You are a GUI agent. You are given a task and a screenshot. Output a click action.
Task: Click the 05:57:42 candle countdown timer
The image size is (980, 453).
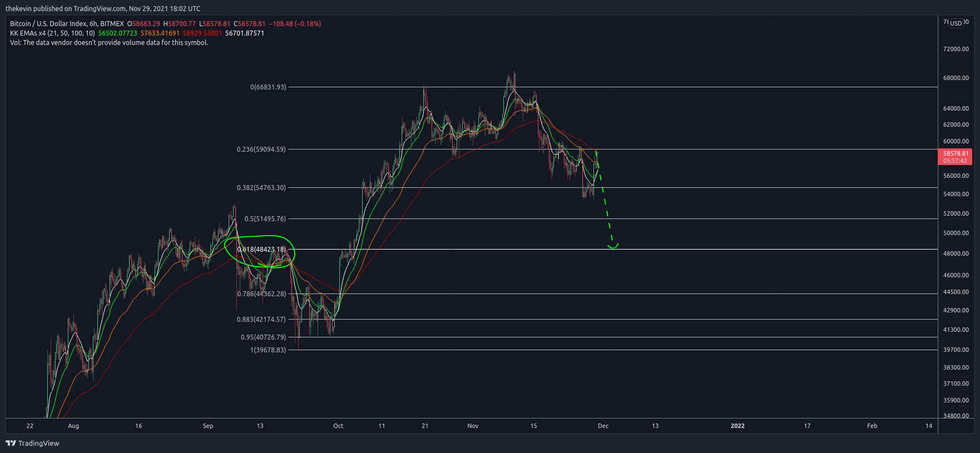click(x=955, y=161)
